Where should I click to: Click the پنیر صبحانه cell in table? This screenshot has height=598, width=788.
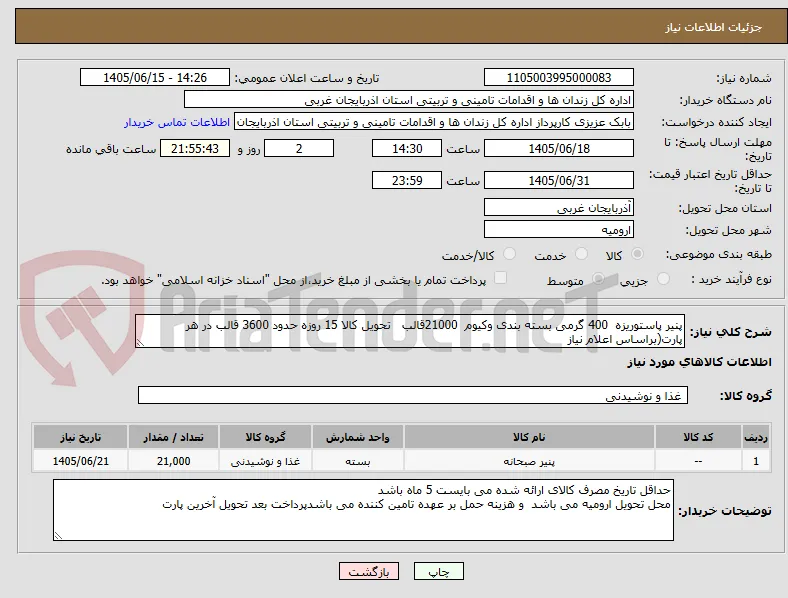click(529, 461)
